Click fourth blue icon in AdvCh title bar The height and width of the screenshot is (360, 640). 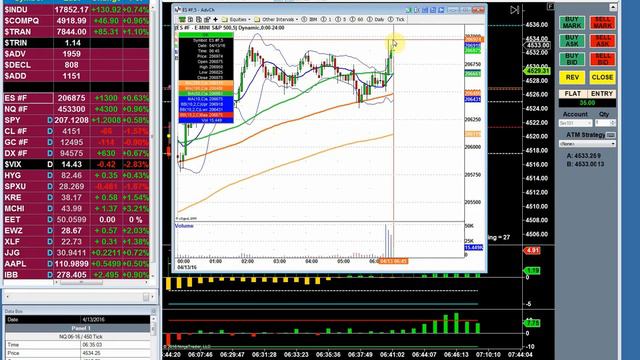tap(433, 10)
